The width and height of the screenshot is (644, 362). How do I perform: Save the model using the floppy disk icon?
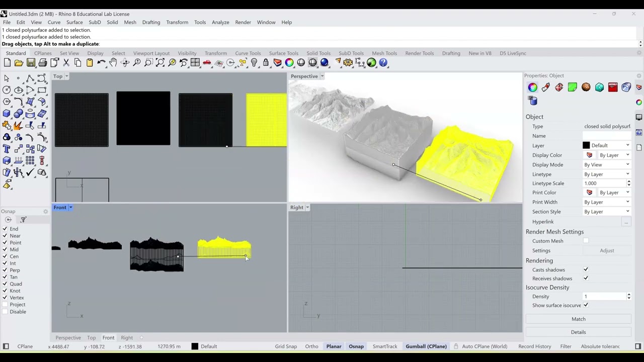[31, 63]
